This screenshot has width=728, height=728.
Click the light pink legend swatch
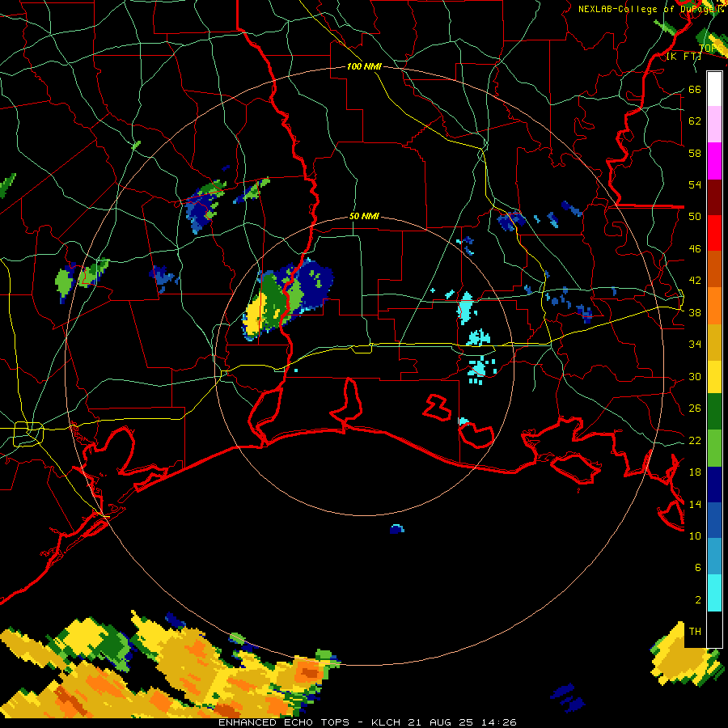click(x=714, y=124)
